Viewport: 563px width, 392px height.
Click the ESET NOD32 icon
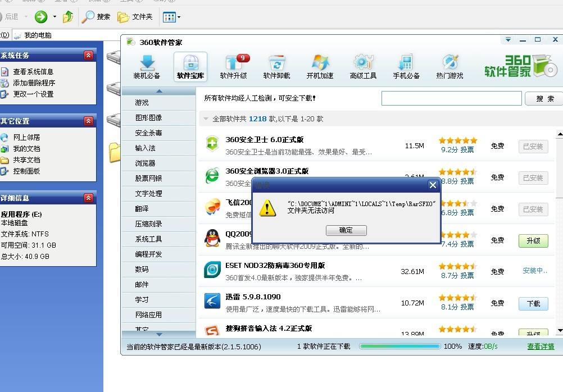tap(212, 270)
